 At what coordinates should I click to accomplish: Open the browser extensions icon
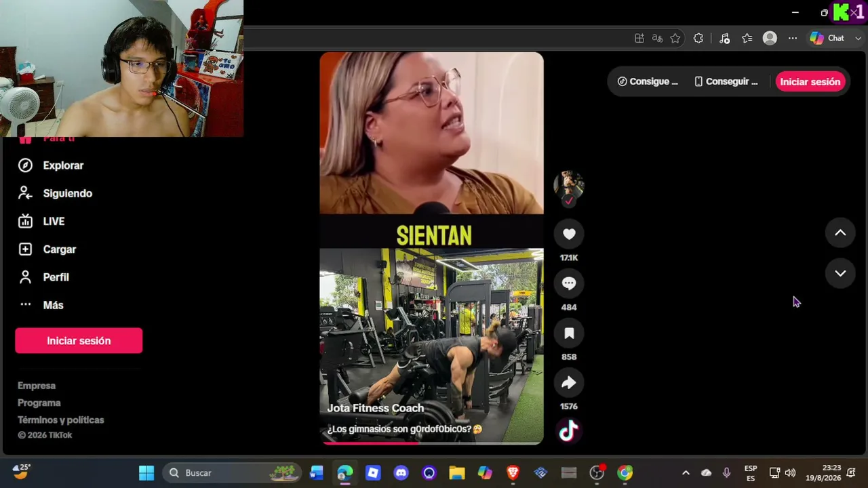coord(698,39)
